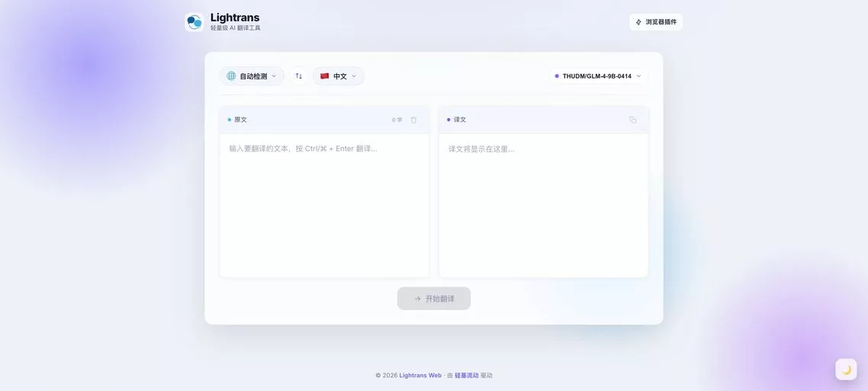Click the Lightrans title text
Screen dimensions: 868x391
(x=235, y=18)
